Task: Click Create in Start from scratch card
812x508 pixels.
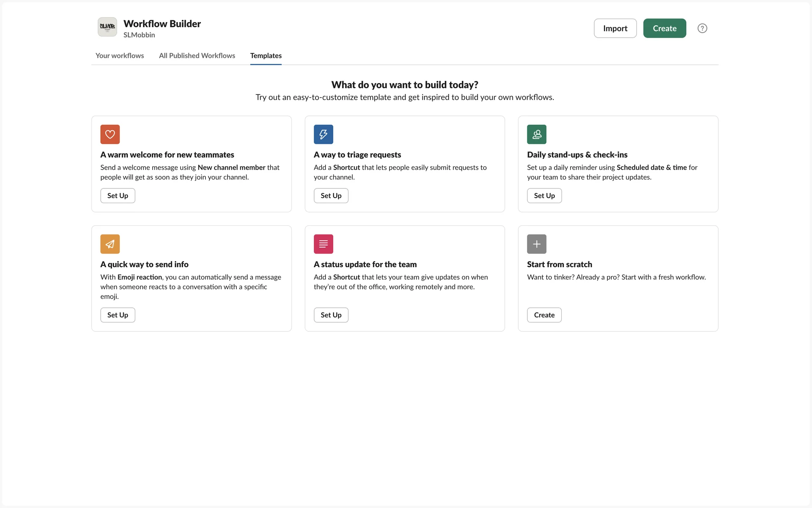Action: click(544, 315)
